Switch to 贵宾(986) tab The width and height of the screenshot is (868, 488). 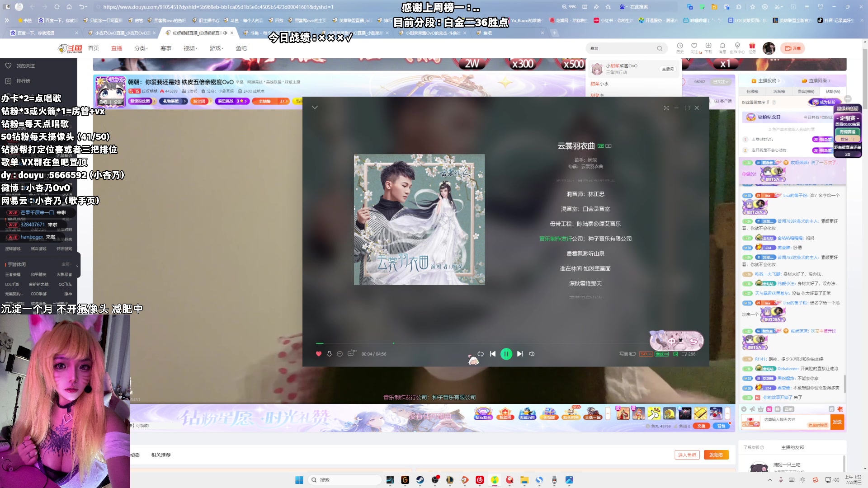[x=806, y=91]
